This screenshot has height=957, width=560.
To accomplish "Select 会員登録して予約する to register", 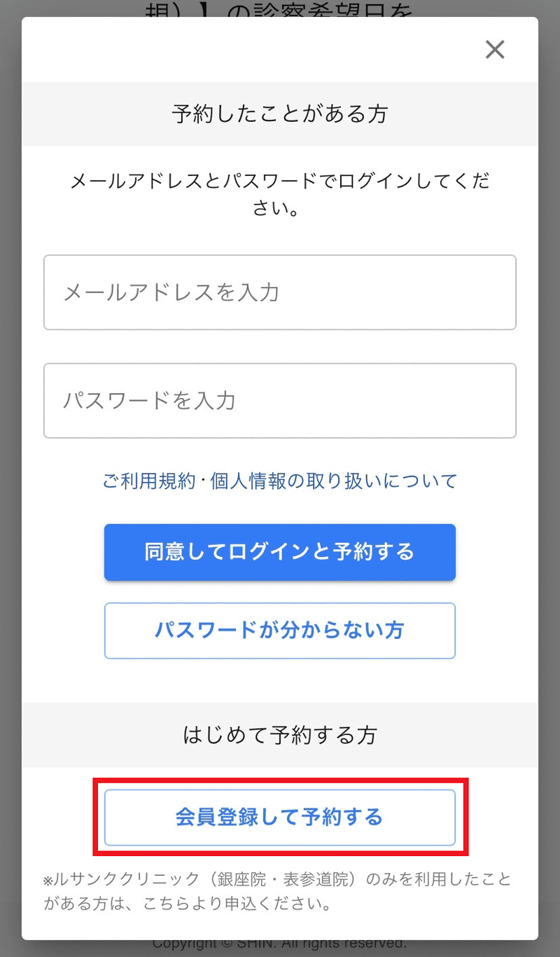I will (280, 818).
